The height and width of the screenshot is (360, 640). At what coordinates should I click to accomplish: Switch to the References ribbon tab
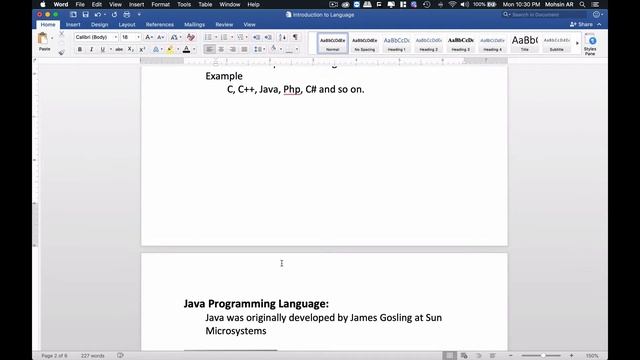coord(160,24)
